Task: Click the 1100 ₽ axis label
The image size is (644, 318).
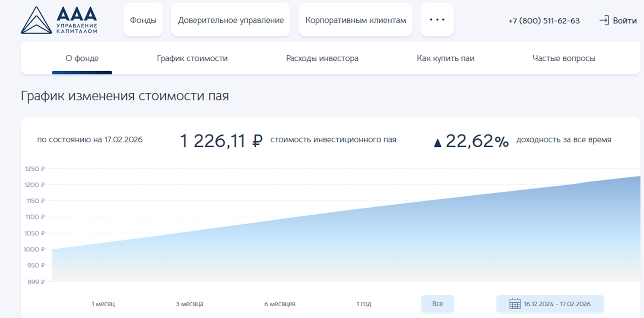Action: pos(35,217)
